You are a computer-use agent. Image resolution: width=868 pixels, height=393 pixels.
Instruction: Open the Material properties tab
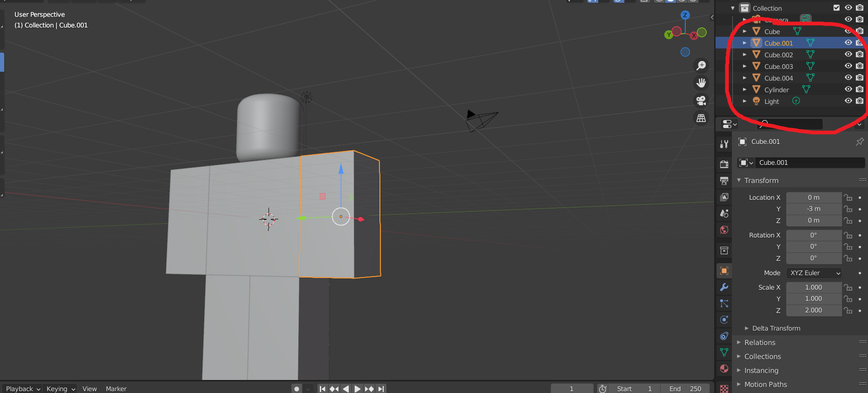point(724,368)
